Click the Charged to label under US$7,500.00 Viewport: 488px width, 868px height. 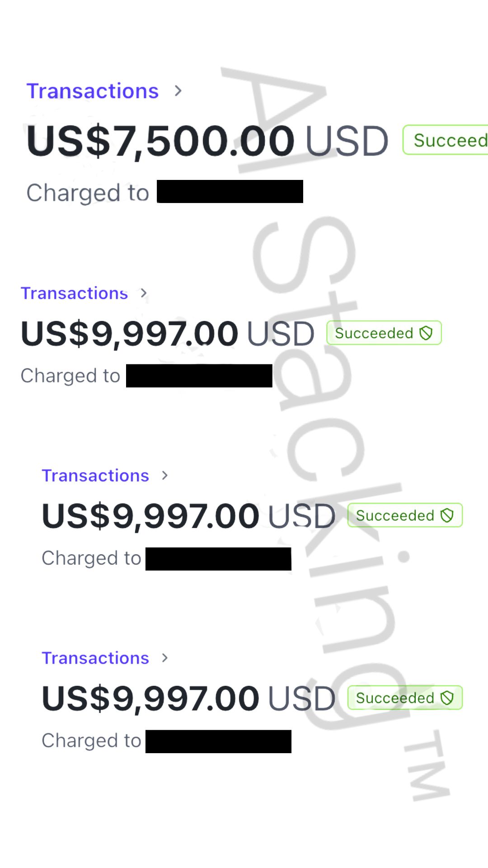pos(88,193)
